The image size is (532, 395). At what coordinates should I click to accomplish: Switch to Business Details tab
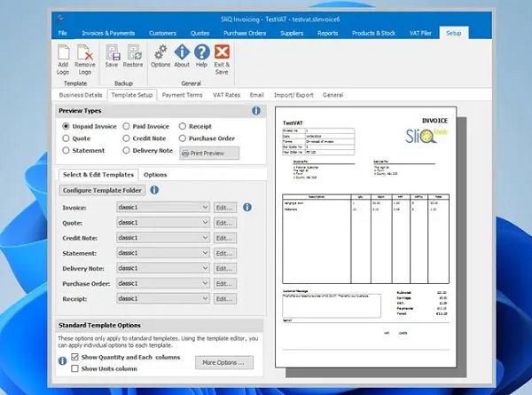(81, 95)
